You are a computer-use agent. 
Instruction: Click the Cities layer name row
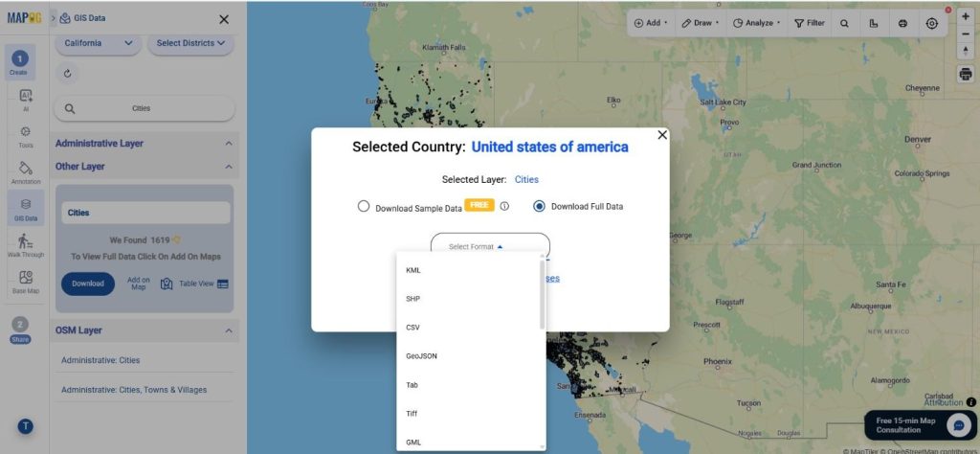[x=145, y=213]
